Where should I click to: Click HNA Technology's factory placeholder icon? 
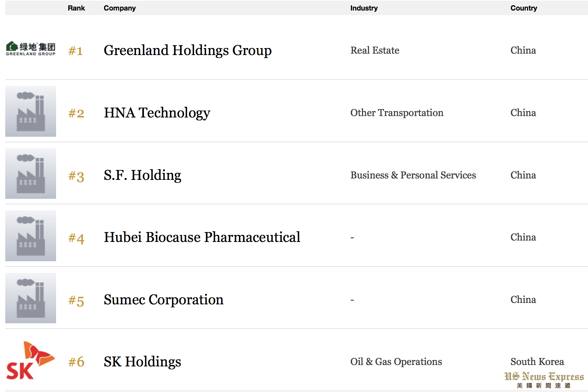[x=31, y=111]
